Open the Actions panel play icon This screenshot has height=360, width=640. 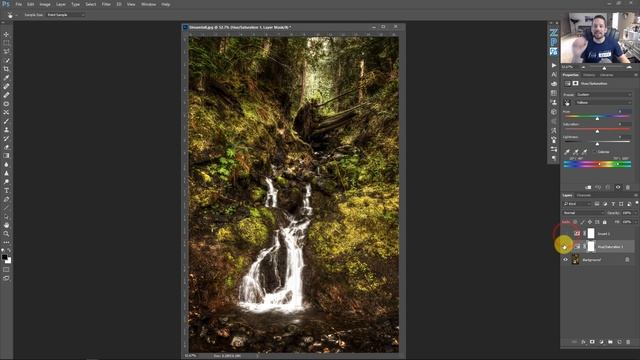click(x=553, y=65)
